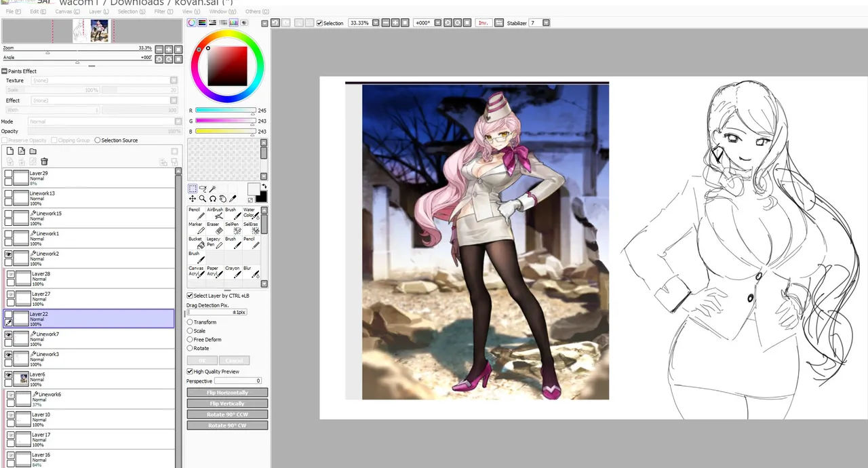Select the Bucket fill tool

click(195, 243)
